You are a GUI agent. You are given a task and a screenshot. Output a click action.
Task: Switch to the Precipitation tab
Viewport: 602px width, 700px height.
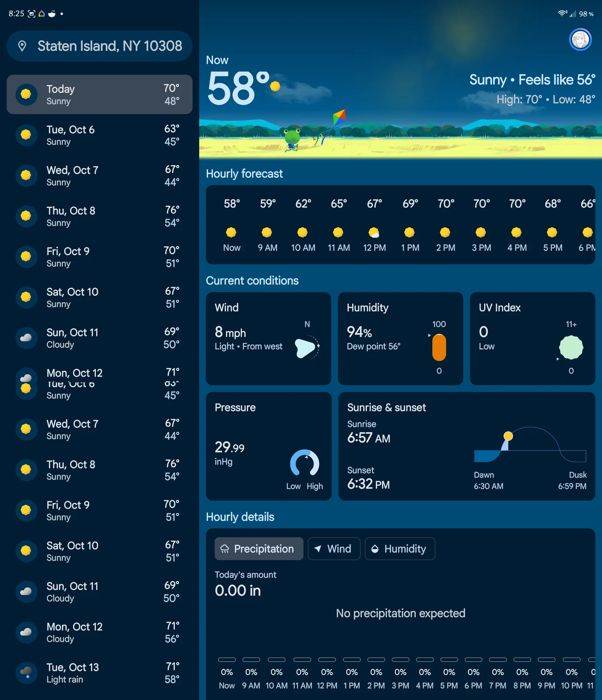(x=259, y=549)
